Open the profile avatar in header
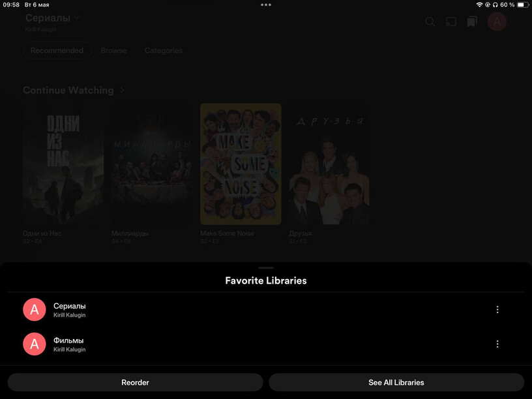This screenshot has height=399, width=532. (497, 22)
